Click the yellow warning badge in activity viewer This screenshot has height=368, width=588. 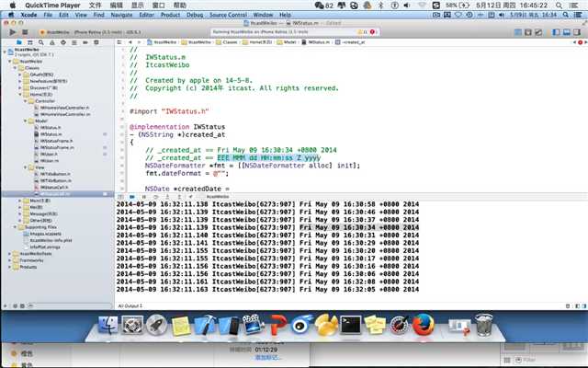coord(362,32)
